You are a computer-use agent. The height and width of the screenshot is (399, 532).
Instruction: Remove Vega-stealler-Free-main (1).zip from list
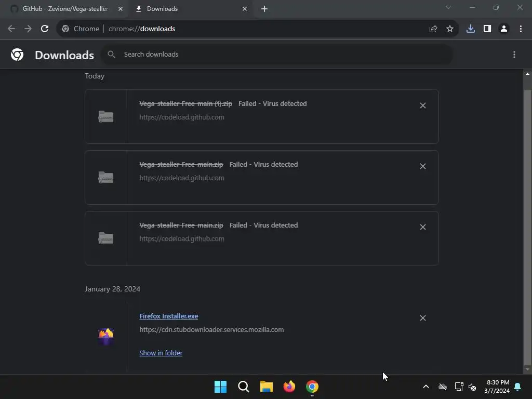[423, 105]
